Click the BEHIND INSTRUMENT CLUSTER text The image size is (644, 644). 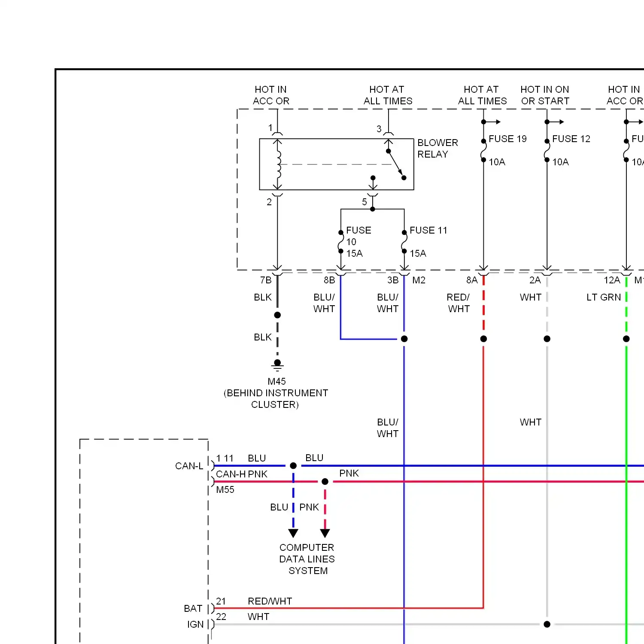[x=276, y=399]
